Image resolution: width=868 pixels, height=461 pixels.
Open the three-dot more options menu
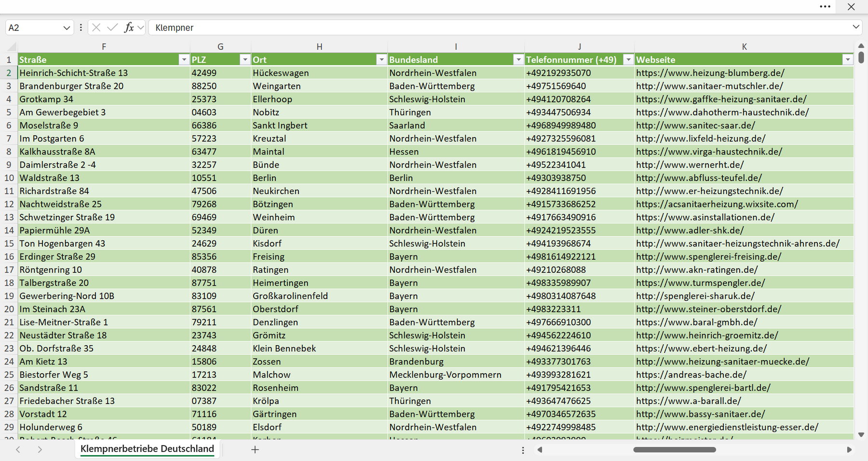(825, 7)
